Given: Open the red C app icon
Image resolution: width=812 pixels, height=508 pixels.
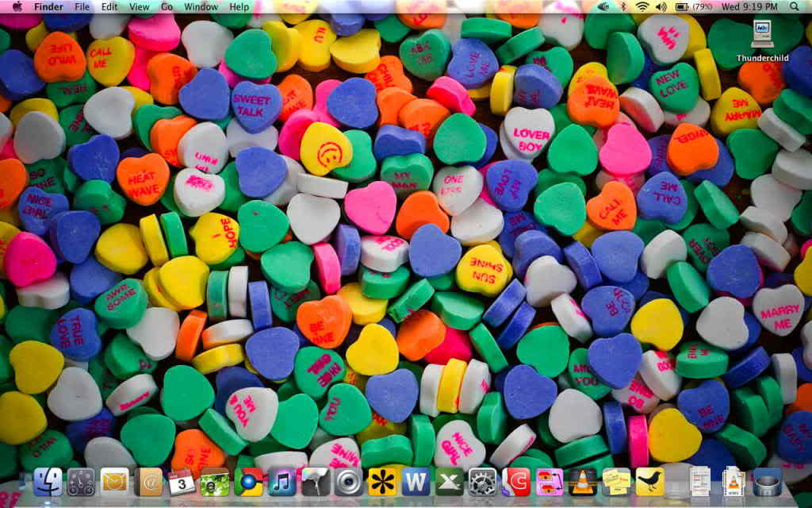Looking at the screenshot, I should point(515,482).
